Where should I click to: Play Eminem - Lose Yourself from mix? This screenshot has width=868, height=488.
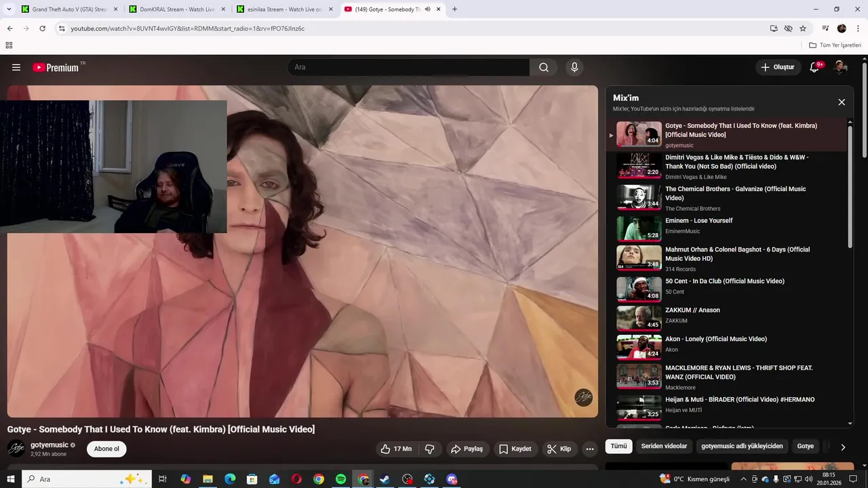[x=726, y=228]
